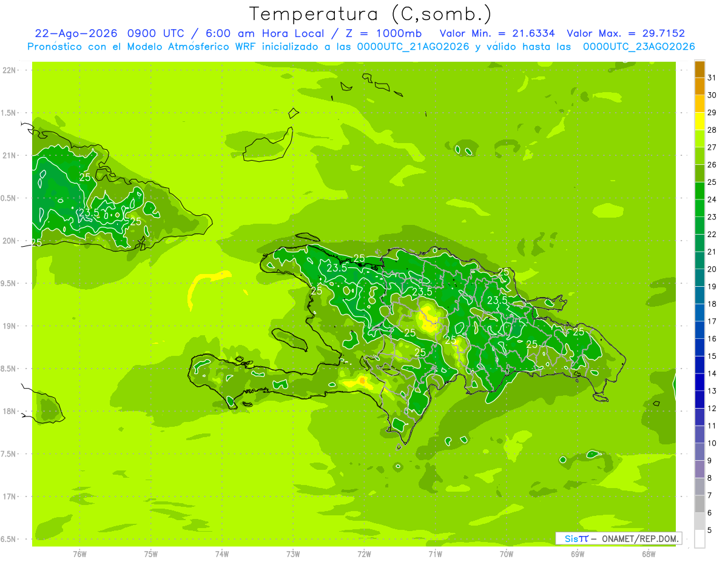Click the legend label "10"
The height and width of the screenshot is (562, 728).
coord(712,443)
